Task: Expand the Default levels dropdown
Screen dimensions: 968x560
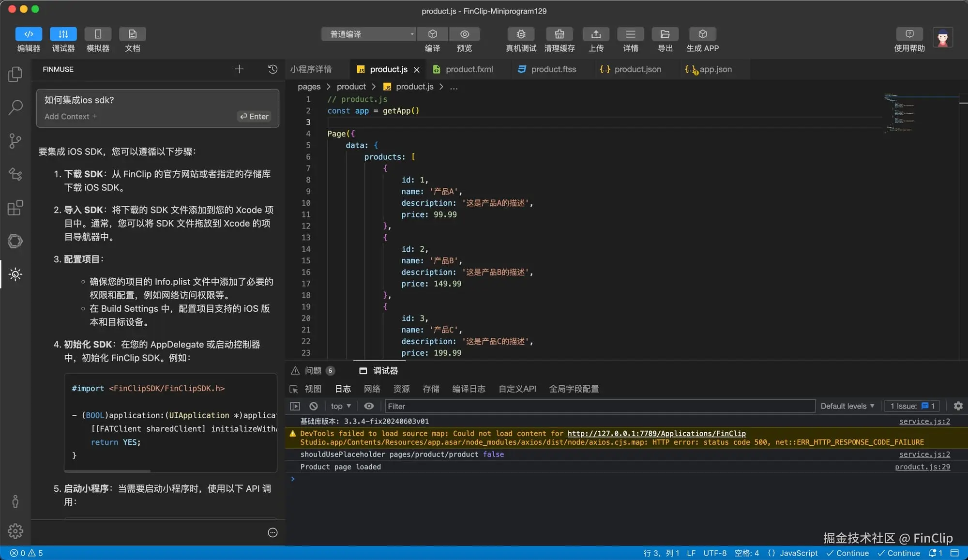Action: pos(847,407)
